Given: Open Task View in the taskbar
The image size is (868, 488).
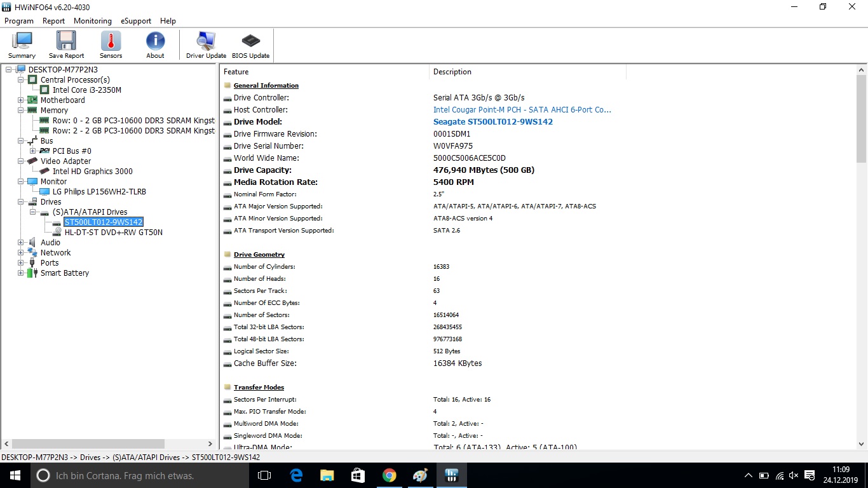Looking at the screenshot, I should coord(264,475).
